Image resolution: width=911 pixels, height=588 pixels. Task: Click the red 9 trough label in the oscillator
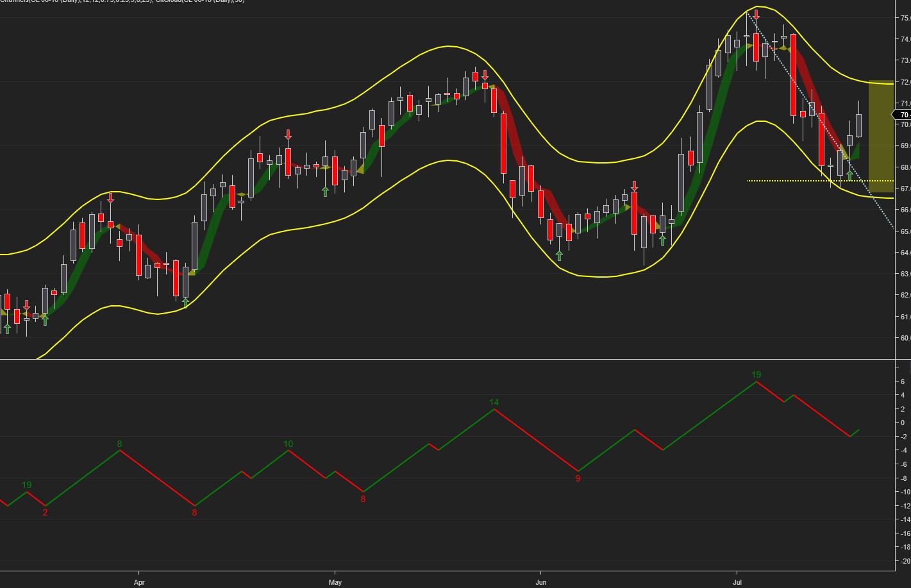(x=578, y=478)
